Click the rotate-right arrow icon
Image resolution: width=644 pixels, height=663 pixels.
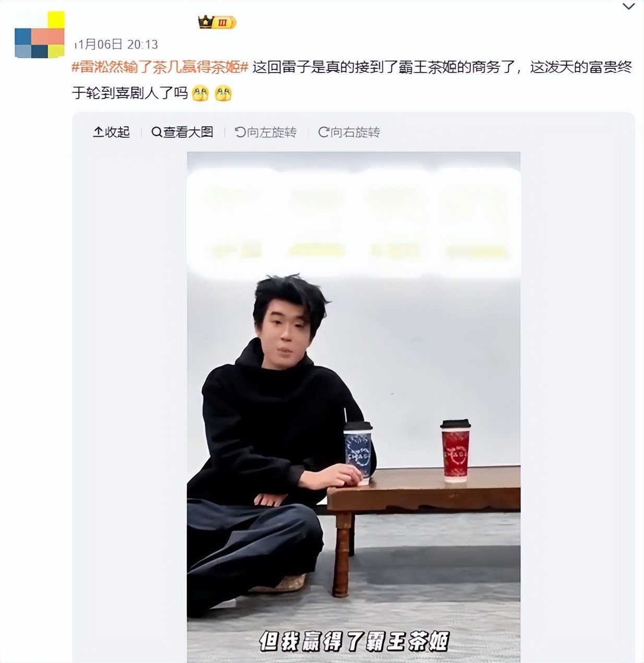[x=324, y=132]
